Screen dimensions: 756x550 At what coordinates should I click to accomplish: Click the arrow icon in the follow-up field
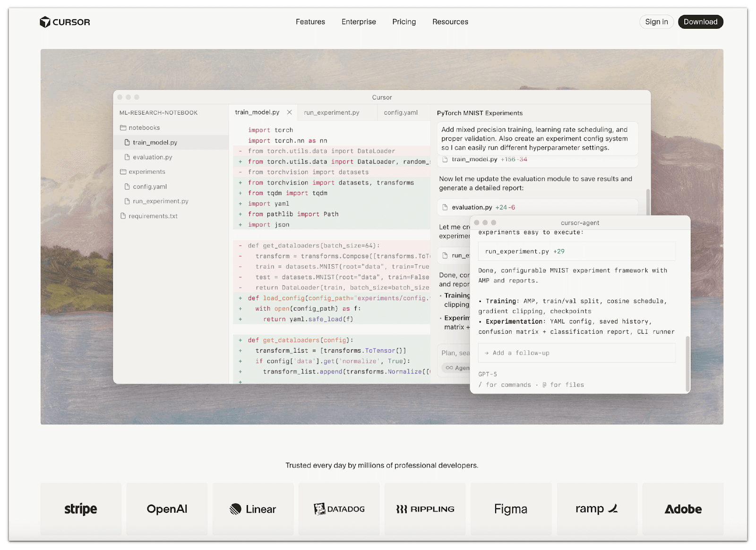pos(487,353)
